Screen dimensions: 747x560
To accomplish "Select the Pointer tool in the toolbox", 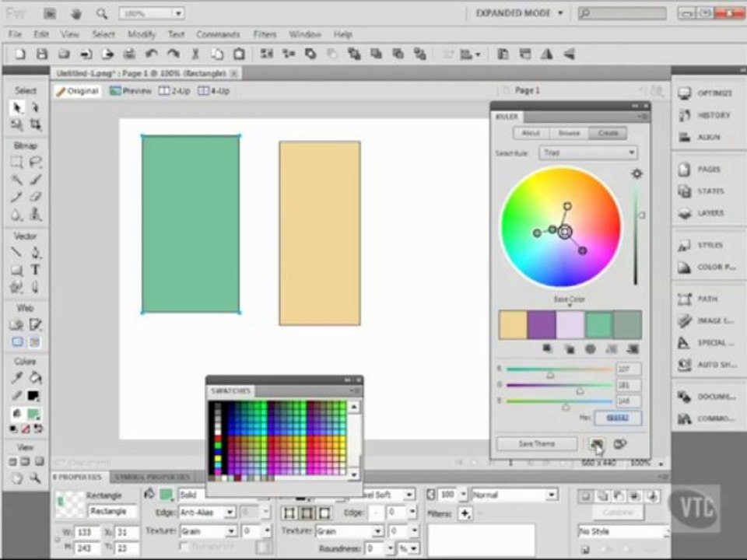I will click(16, 107).
